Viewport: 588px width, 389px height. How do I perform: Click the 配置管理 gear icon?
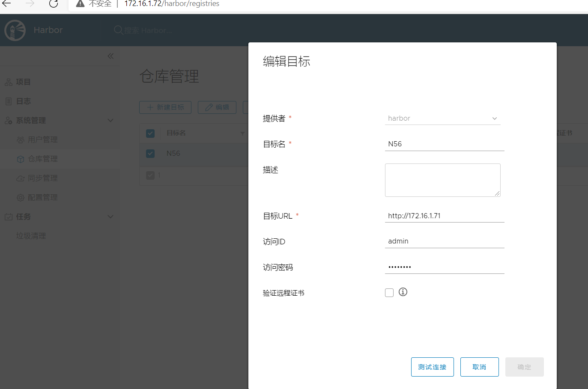[21, 198]
